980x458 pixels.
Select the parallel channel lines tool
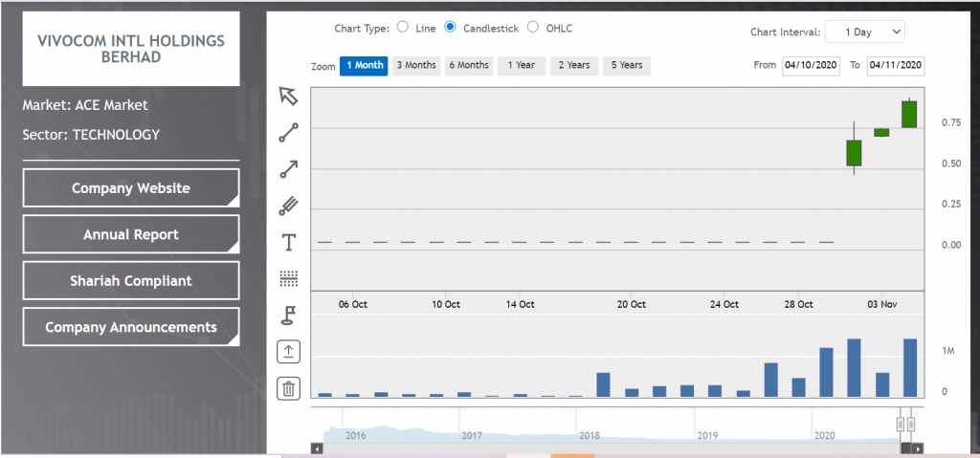288,206
